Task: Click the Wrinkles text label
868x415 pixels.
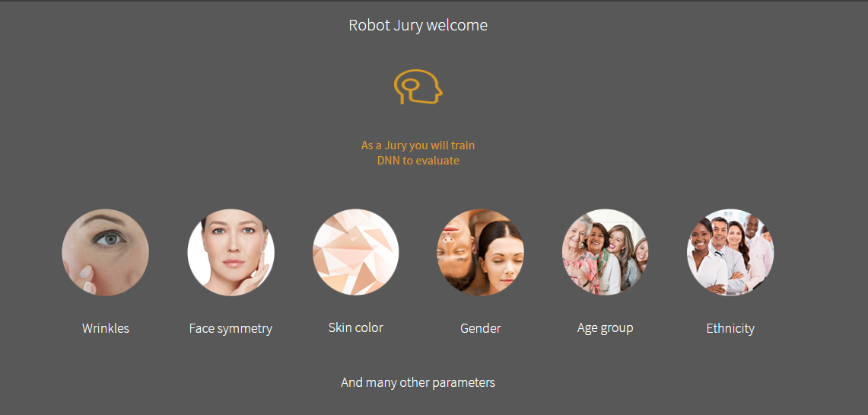Action: [x=105, y=328]
